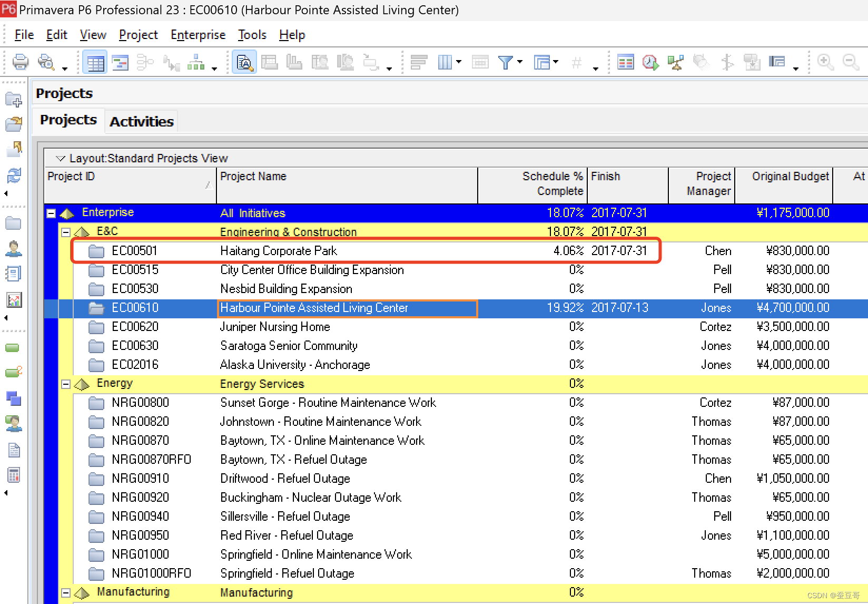Viewport: 868px width, 604px height.
Task: Select the Projects tab
Action: 68,120
